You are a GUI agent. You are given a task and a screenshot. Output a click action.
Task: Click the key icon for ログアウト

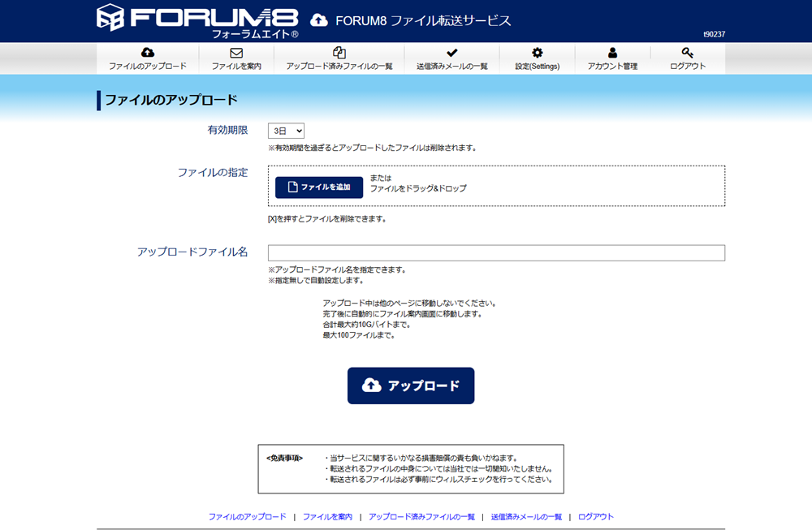(x=688, y=53)
